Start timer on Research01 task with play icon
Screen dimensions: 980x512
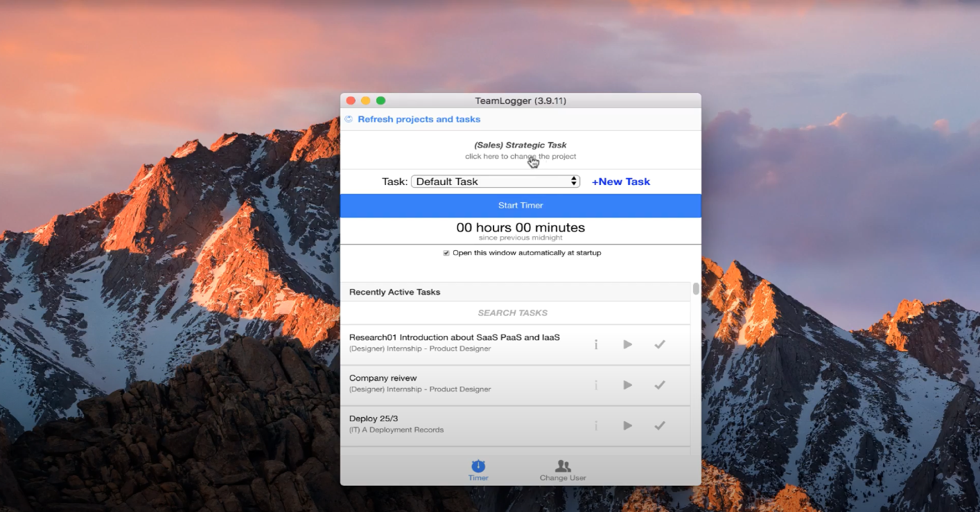click(627, 344)
